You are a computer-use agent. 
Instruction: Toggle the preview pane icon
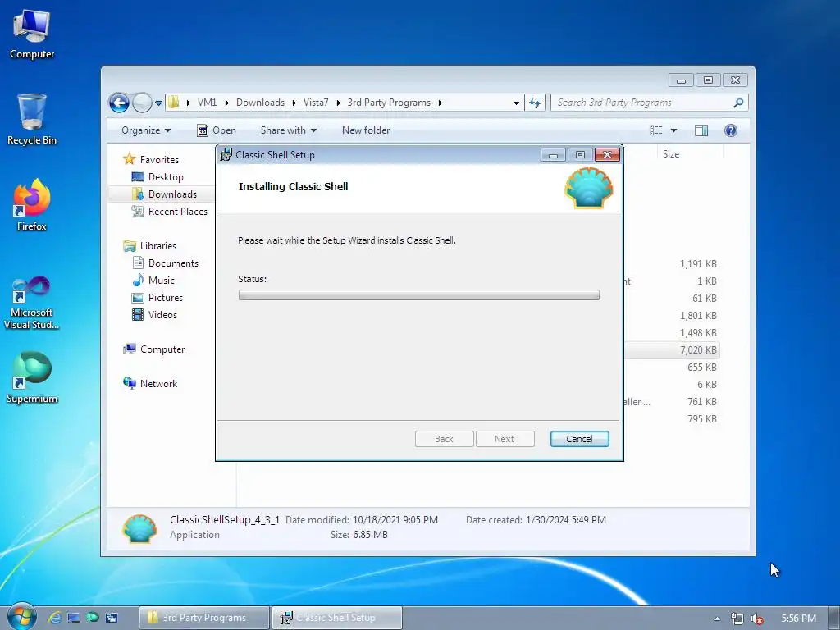point(701,130)
